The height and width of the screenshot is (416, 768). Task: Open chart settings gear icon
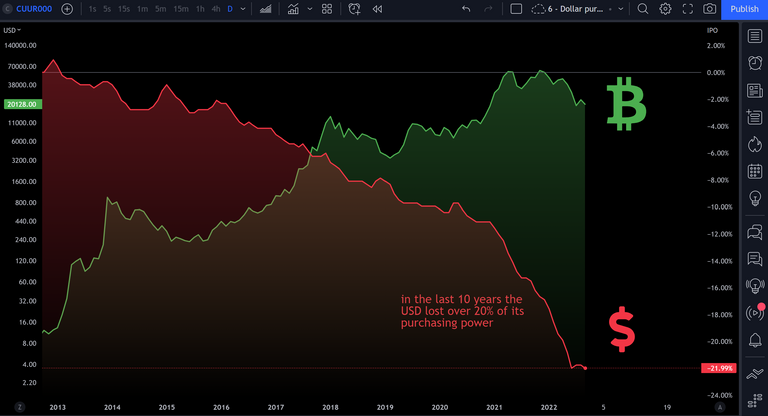point(665,9)
